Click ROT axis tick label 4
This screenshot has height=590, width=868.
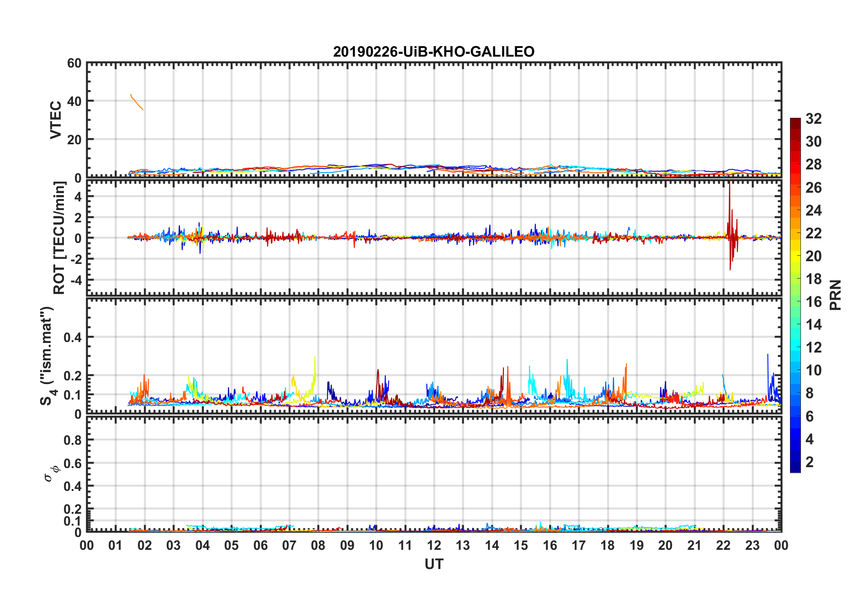click(78, 196)
